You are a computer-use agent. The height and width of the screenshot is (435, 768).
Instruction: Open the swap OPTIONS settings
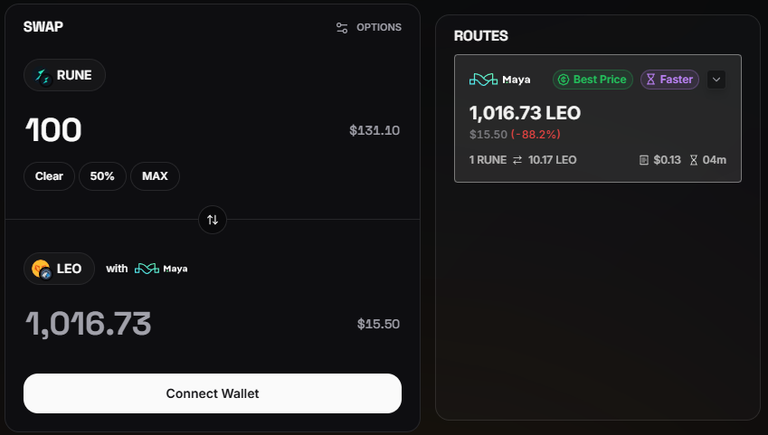tap(369, 27)
